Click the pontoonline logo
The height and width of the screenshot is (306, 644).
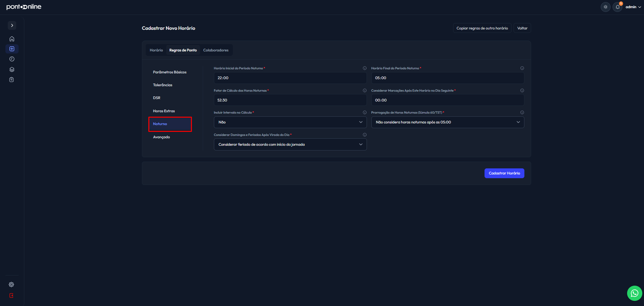click(24, 7)
